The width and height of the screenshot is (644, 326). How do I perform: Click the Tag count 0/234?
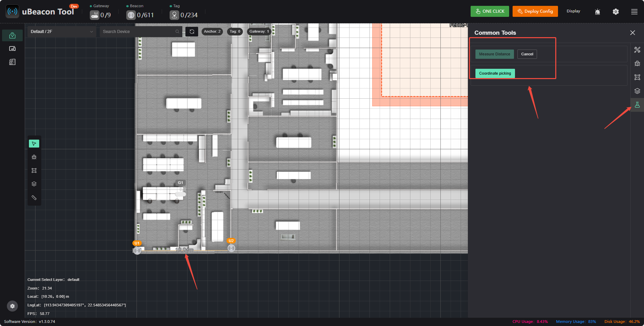click(x=189, y=15)
